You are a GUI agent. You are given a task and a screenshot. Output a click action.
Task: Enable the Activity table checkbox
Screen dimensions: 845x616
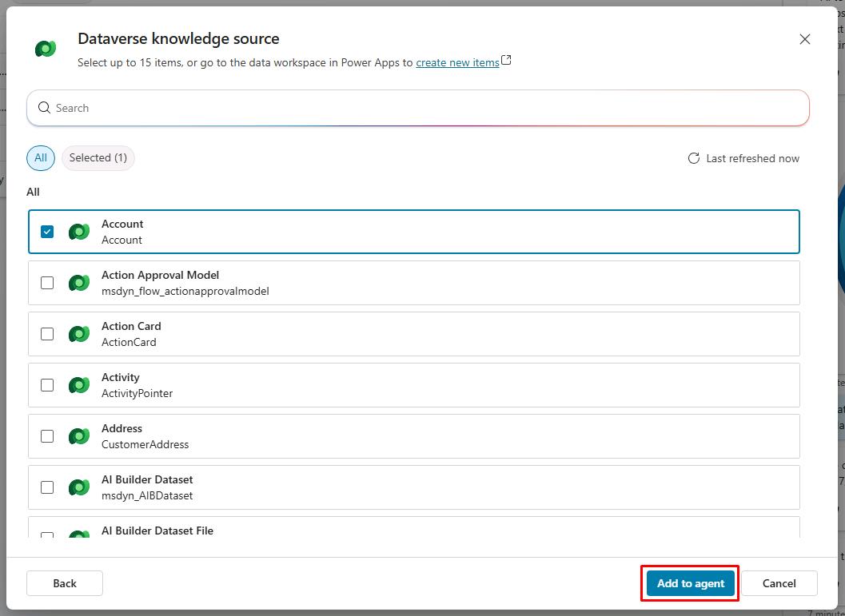point(47,385)
